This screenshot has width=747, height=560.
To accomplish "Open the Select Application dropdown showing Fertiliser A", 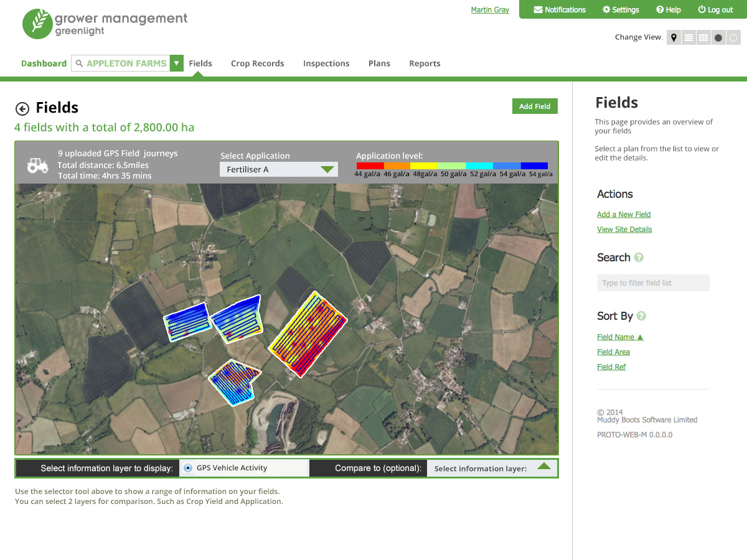I will pos(278,169).
